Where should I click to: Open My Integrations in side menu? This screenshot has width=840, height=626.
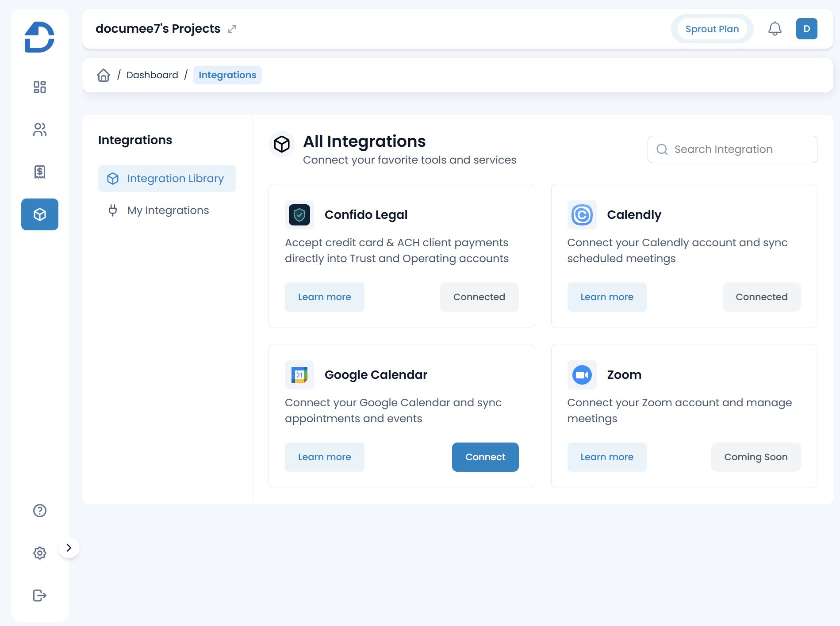pyautogui.click(x=167, y=210)
